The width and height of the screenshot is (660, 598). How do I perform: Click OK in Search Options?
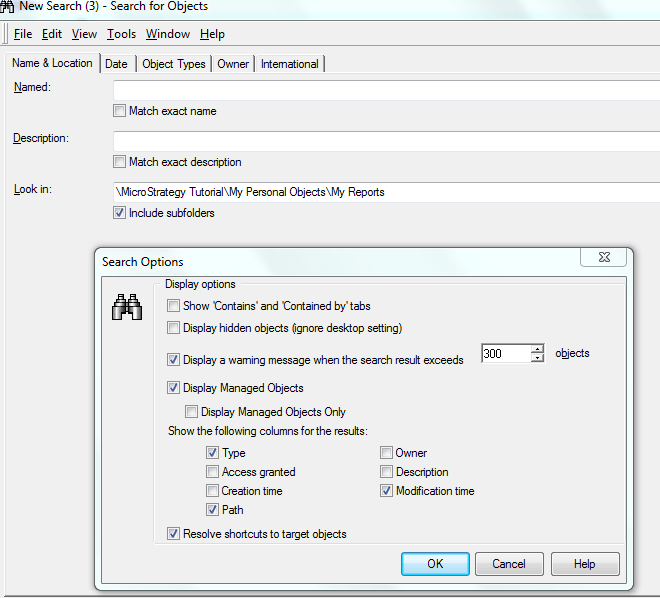point(435,564)
